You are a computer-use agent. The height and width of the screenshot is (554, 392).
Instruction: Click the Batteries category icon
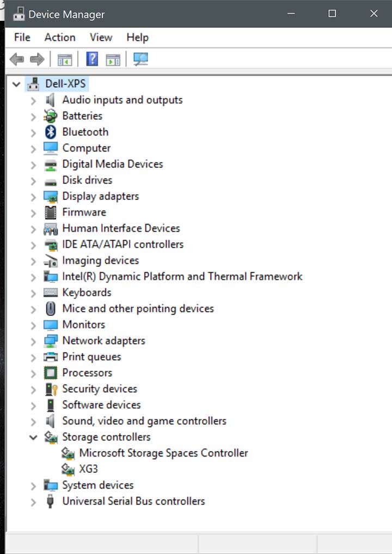coord(51,116)
